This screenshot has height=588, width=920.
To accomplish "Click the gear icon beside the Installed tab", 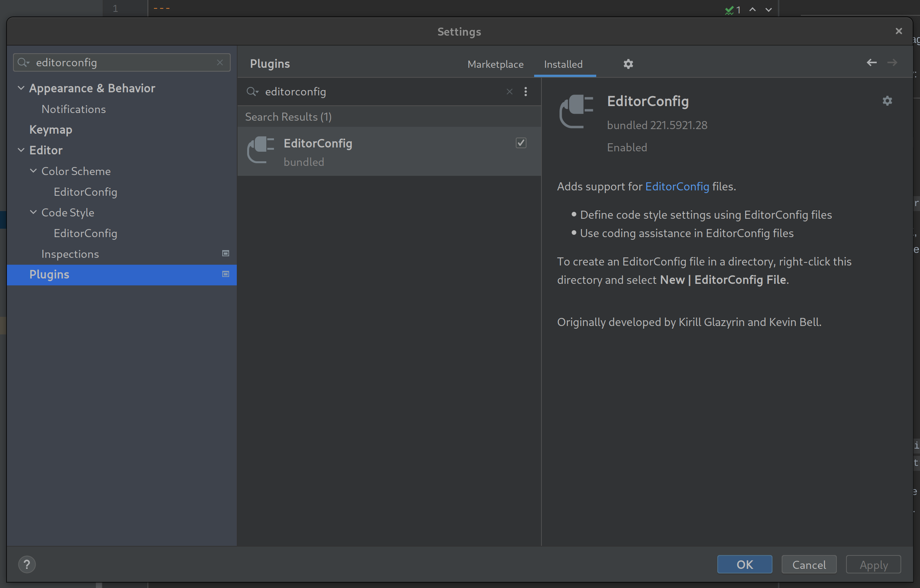I will pos(628,64).
